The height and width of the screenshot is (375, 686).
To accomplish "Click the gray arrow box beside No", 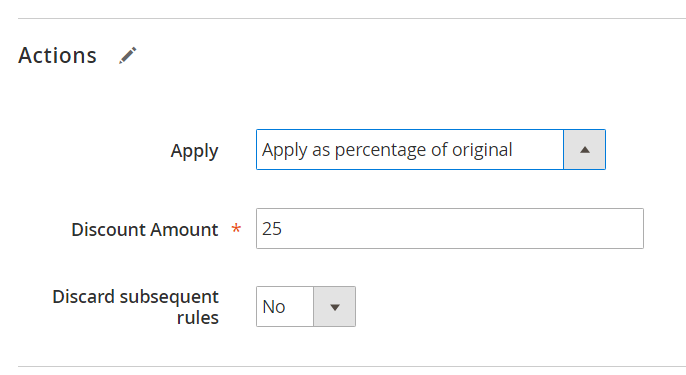I will (334, 306).
